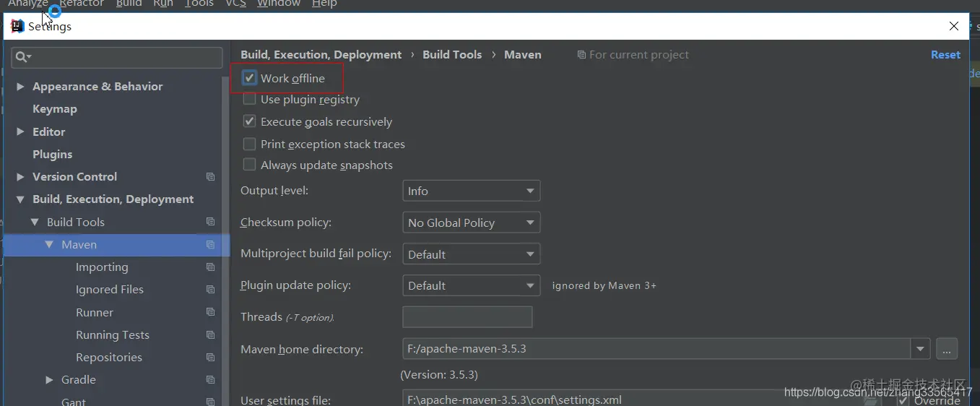Click project-level icon beside Repositories

coord(210,358)
